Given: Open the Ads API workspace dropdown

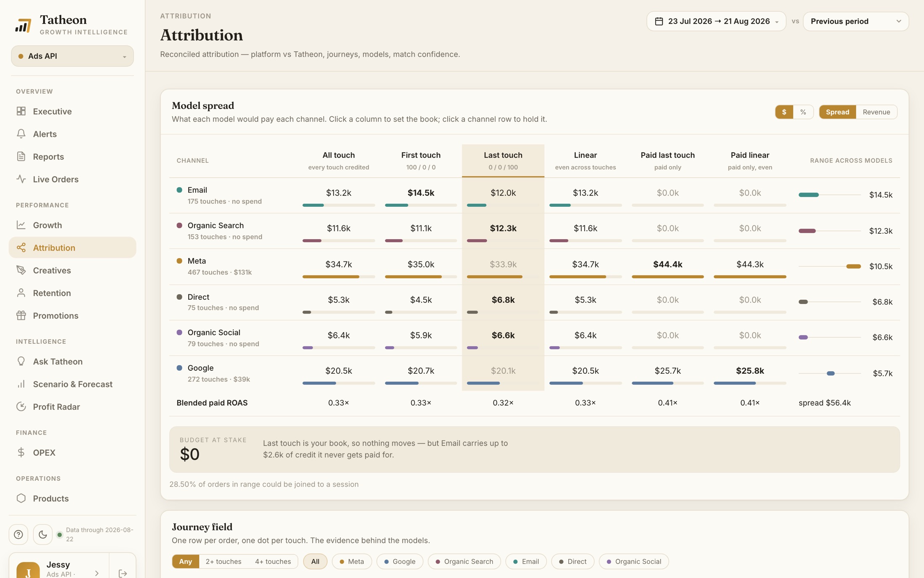Looking at the screenshot, I should tap(72, 56).
